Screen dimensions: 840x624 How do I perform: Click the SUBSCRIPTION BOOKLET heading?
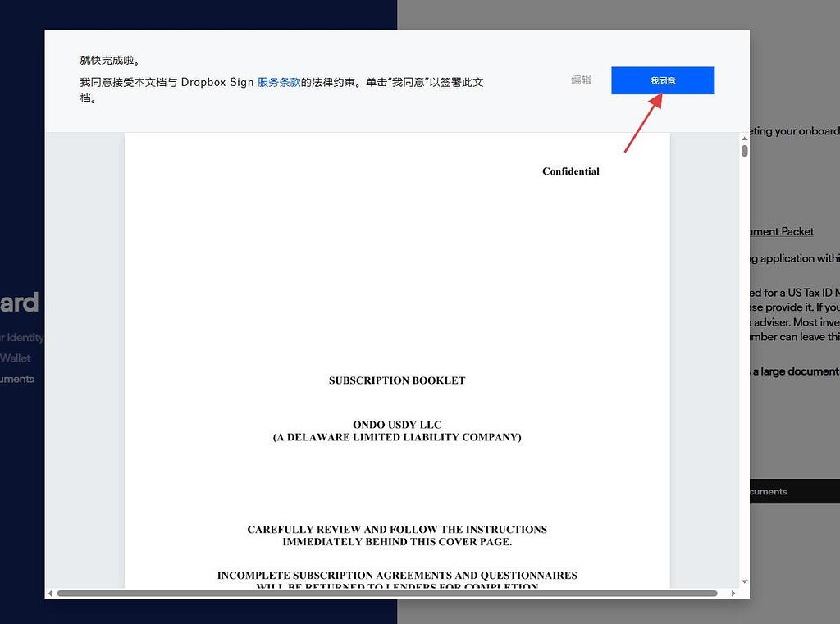(x=397, y=380)
